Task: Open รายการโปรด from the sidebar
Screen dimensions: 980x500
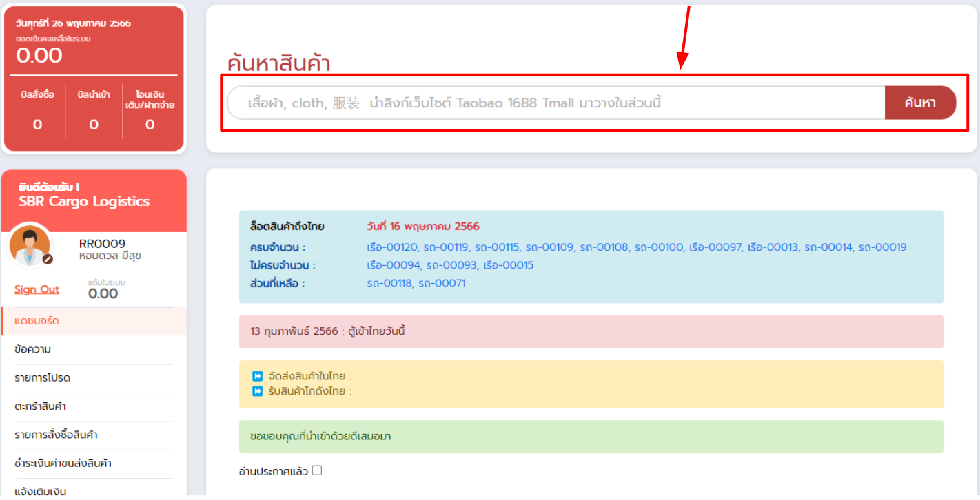Action: coord(43,378)
